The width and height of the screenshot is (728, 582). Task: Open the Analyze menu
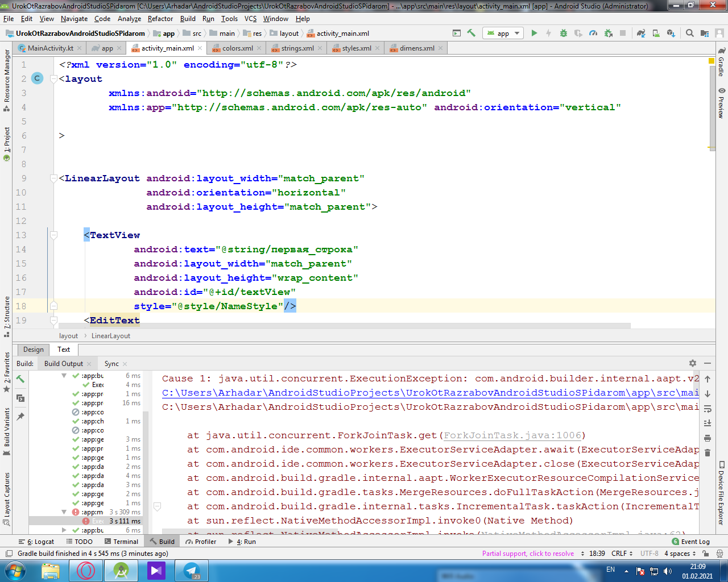pyautogui.click(x=129, y=19)
